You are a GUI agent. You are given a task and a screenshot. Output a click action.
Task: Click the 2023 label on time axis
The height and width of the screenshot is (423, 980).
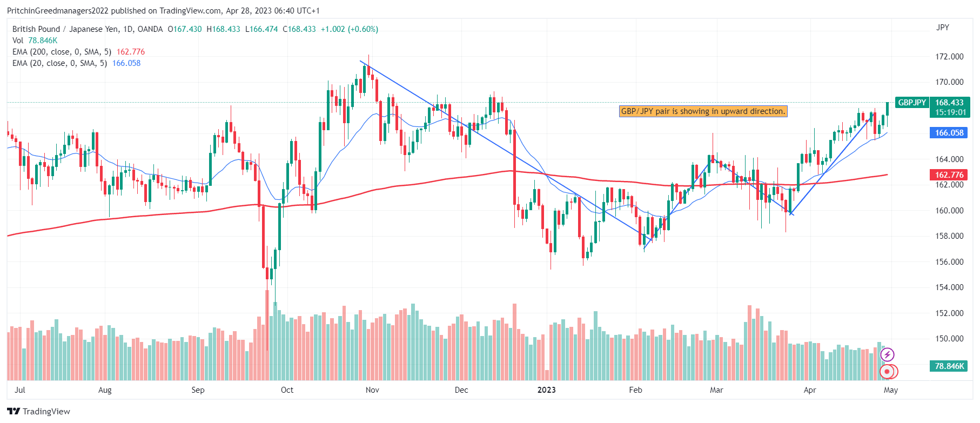(546, 390)
